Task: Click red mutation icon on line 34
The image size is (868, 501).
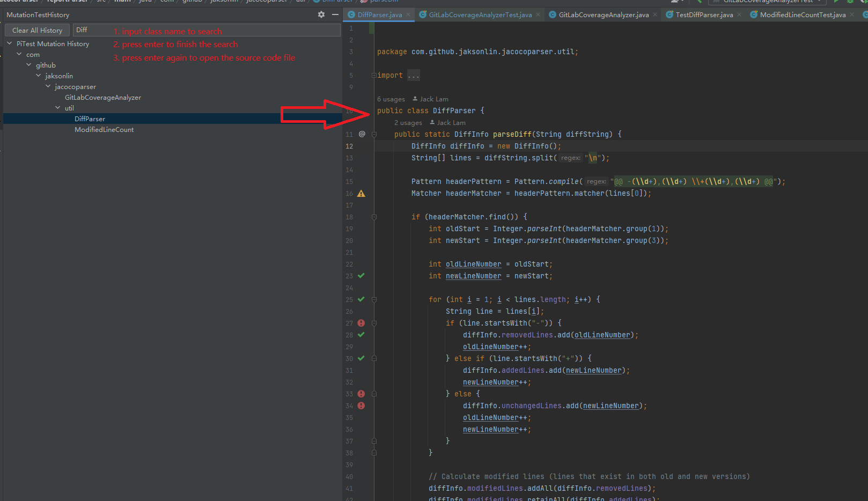Action: [x=361, y=406]
